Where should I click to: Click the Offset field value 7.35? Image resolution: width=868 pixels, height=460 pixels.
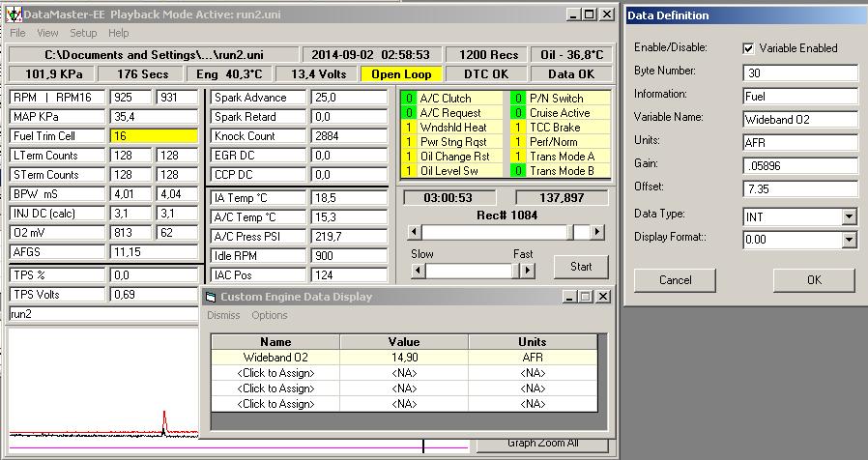click(800, 188)
